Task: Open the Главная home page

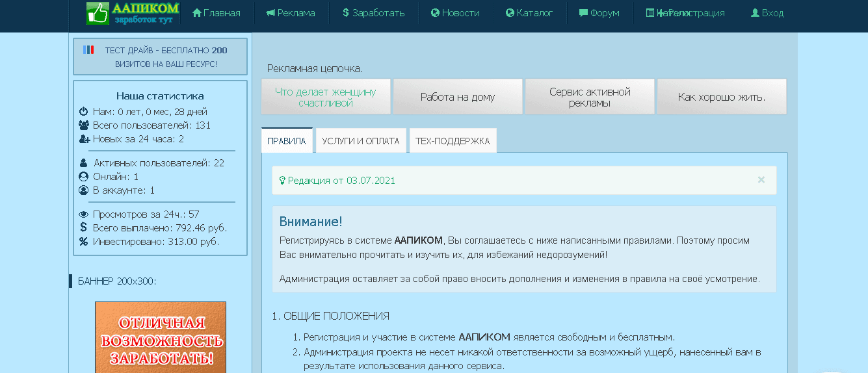Action: click(x=217, y=13)
